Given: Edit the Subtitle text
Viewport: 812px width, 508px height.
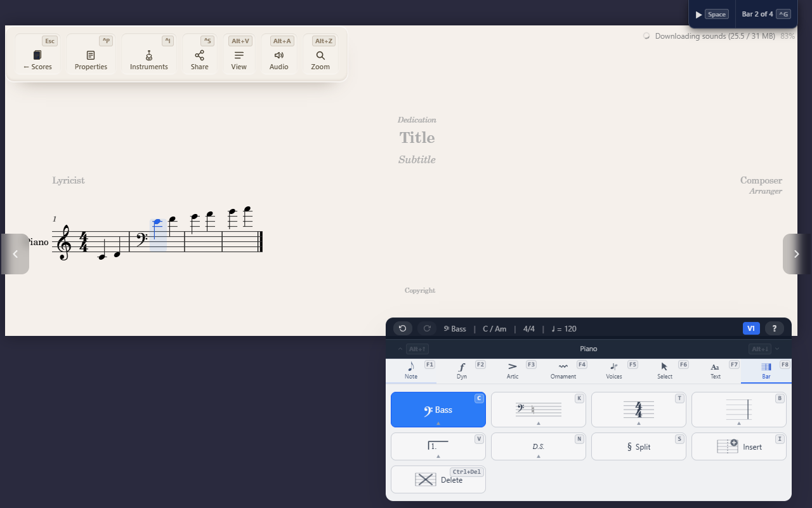Looking at the screenshot, I should point(417,160).
